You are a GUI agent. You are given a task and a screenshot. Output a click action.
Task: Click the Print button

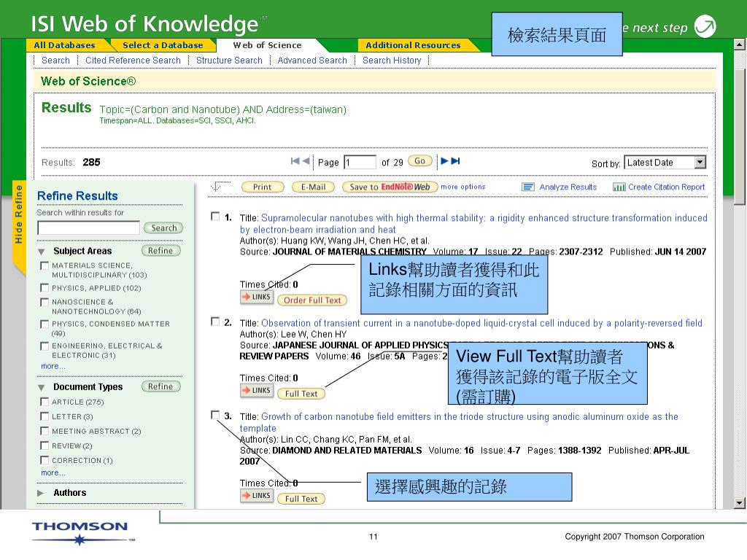tap(263, 187)
